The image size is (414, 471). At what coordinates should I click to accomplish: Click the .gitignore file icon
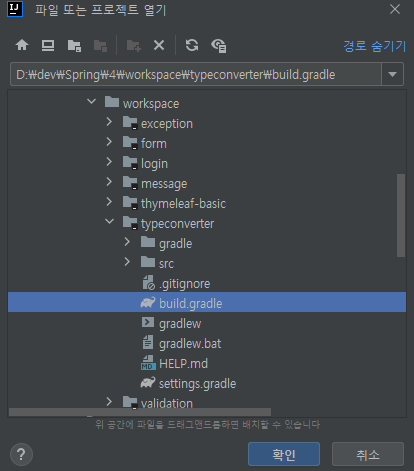tap(149, 283)
